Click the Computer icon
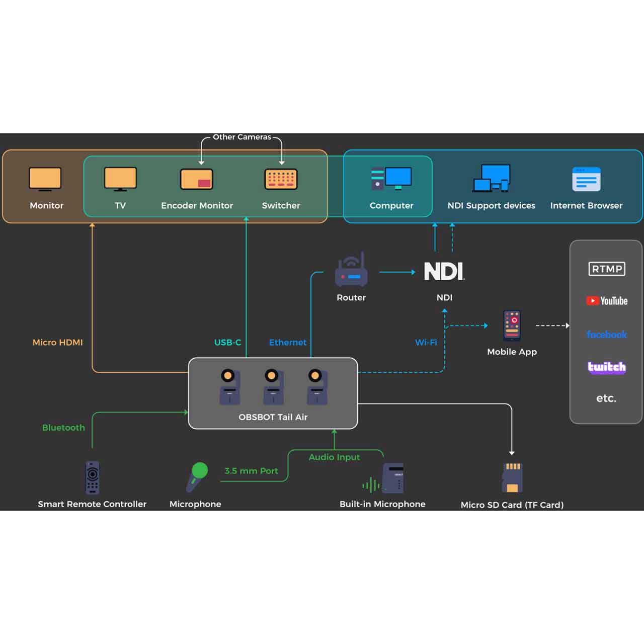The height and width of the screenshot is (644, 644). pyautogui.click(x=391, y=179)
